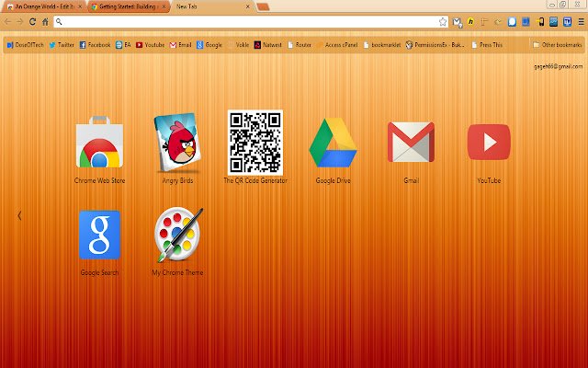Close the New Tab tab
The height and width of the screenshot is (368, 588).
click(247, 6)
